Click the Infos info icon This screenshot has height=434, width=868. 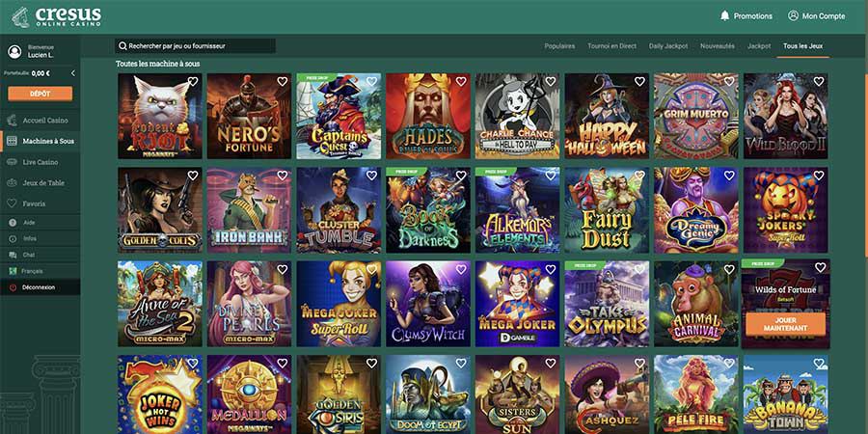(x=13, y=238)
